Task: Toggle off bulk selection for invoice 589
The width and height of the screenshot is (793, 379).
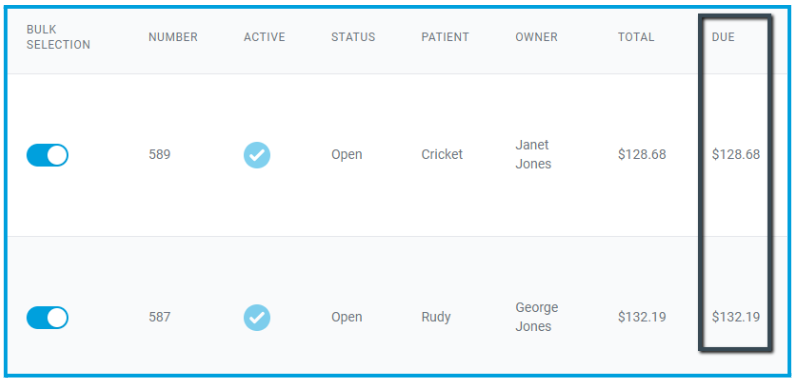Action: point(48,155)
